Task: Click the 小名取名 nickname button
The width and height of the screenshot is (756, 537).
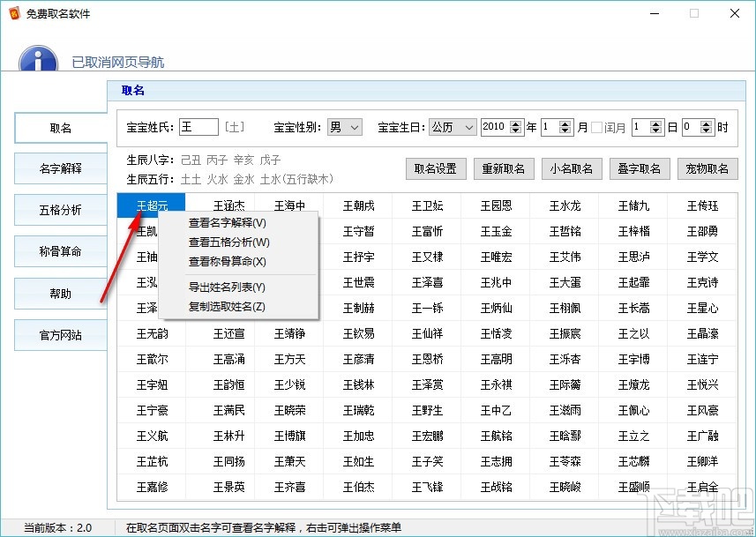Action: tap(572, 168)
